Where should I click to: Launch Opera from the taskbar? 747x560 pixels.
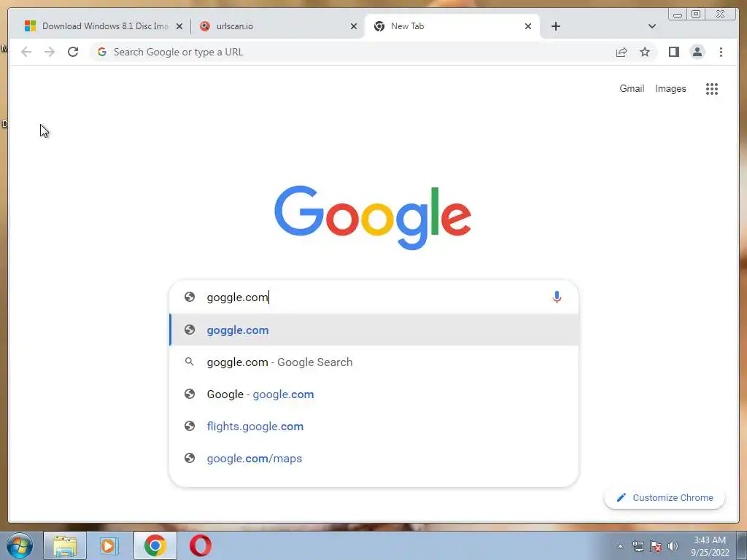[201, 545]
